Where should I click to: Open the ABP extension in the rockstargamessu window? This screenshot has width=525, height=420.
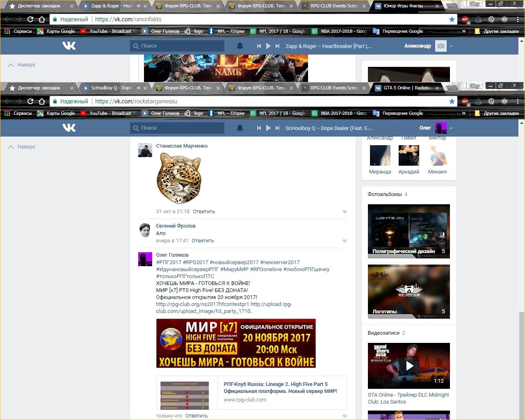(465, 101)
